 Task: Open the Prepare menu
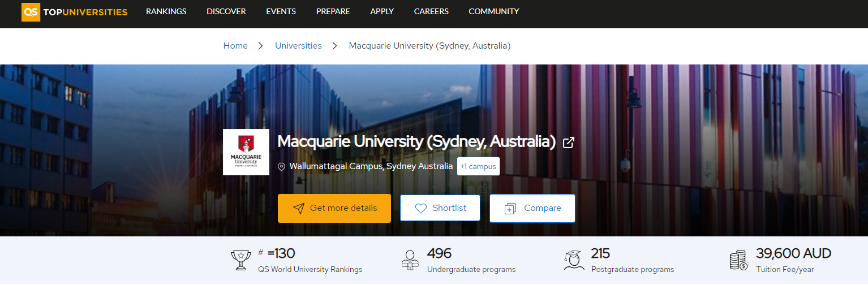[333, 11]
